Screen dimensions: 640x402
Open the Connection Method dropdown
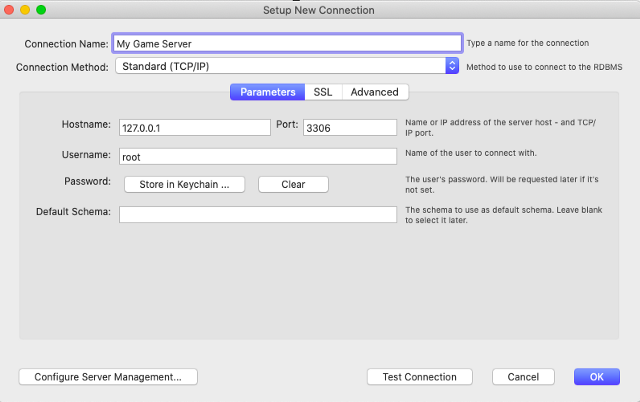[287, 66]
